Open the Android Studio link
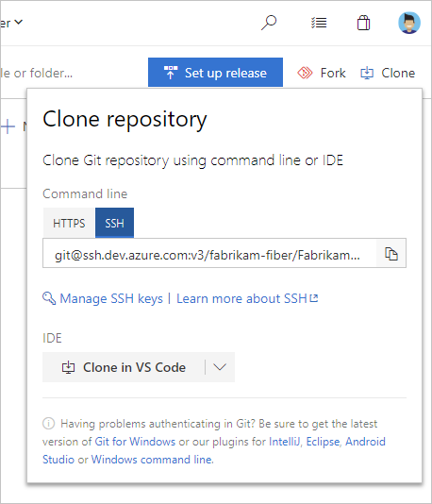The image size is (432, 504). tap(213, 450)
